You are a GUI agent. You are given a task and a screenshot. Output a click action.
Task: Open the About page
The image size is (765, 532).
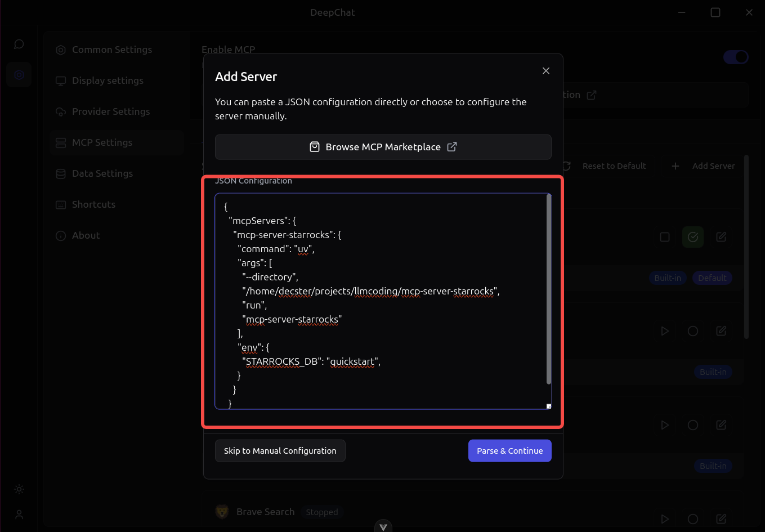click(x=117, y=236)
